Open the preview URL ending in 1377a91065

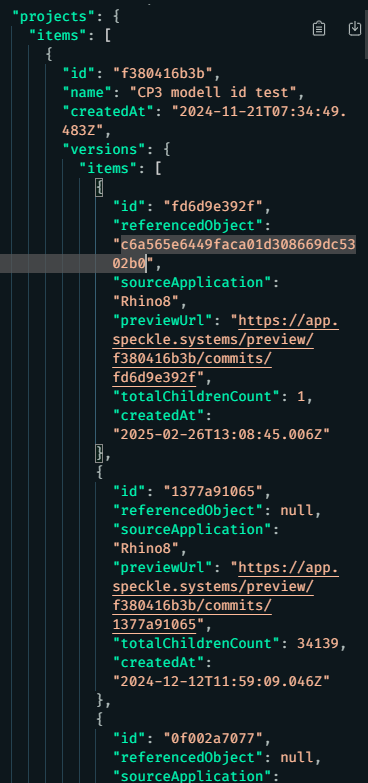(226, 595)
